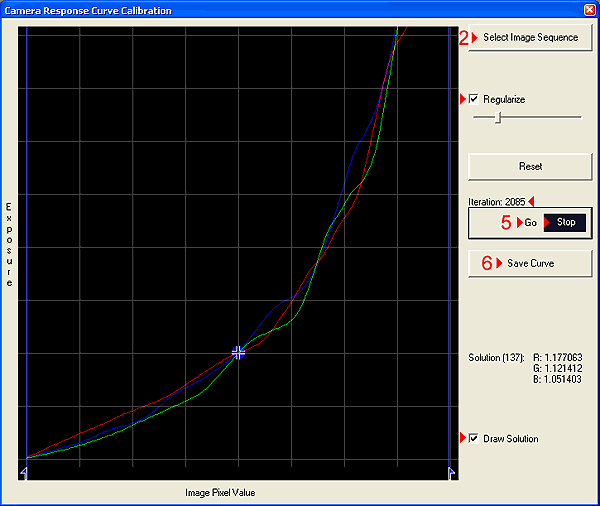This screenshot has height=506, width=600.
Task: Click the Iteration: 2085 counter text
Action: (x=496, y=201)
